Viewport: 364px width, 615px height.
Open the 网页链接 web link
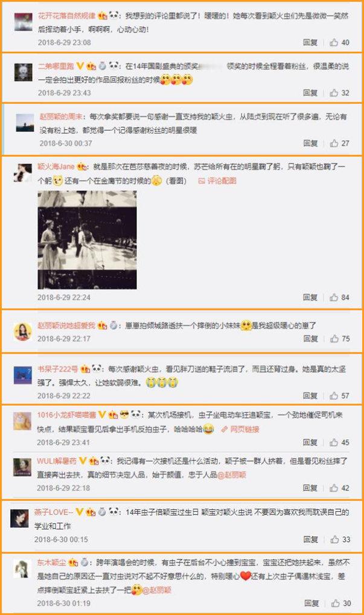[240, 429]
